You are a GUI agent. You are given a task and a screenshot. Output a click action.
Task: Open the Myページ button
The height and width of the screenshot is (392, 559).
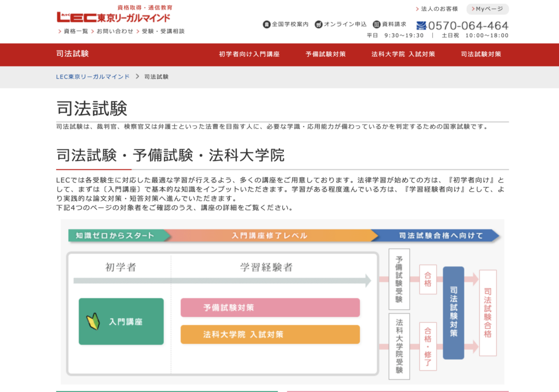(x=487, y=9)
